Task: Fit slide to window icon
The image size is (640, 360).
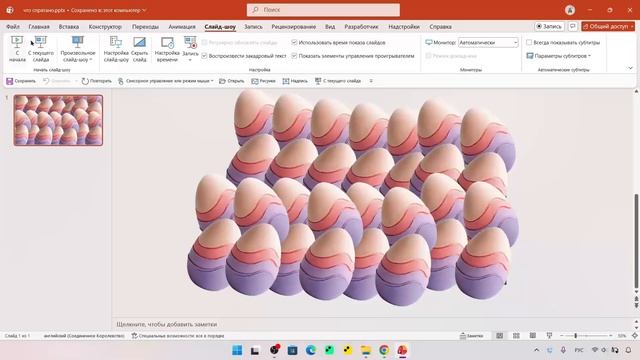Action: tap(635, 336)
